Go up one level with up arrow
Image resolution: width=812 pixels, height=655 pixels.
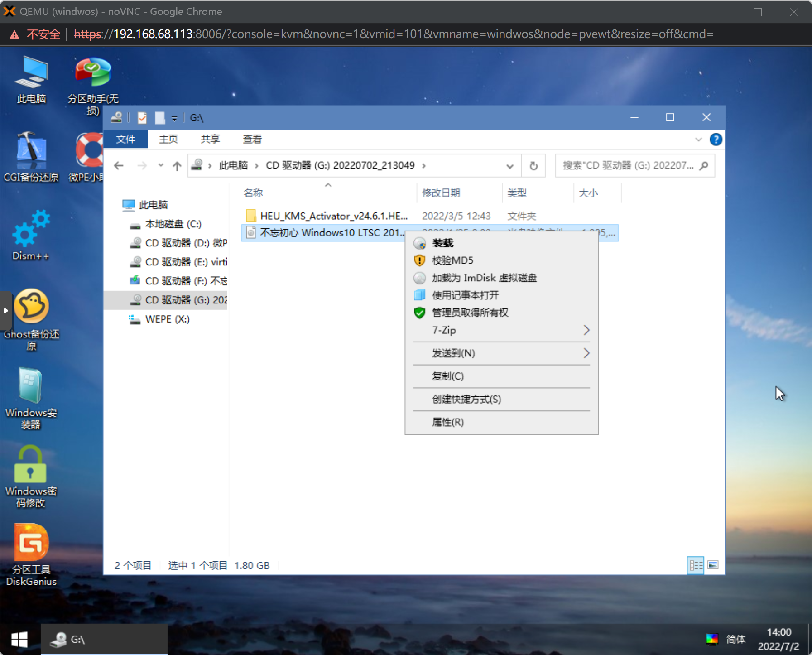(x=177, y=166)
